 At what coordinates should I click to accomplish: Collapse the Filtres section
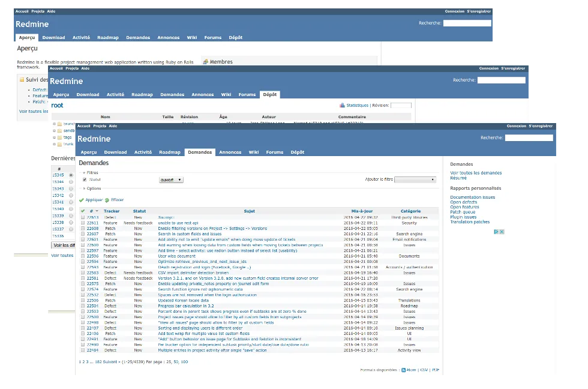[x=90, y=172]
